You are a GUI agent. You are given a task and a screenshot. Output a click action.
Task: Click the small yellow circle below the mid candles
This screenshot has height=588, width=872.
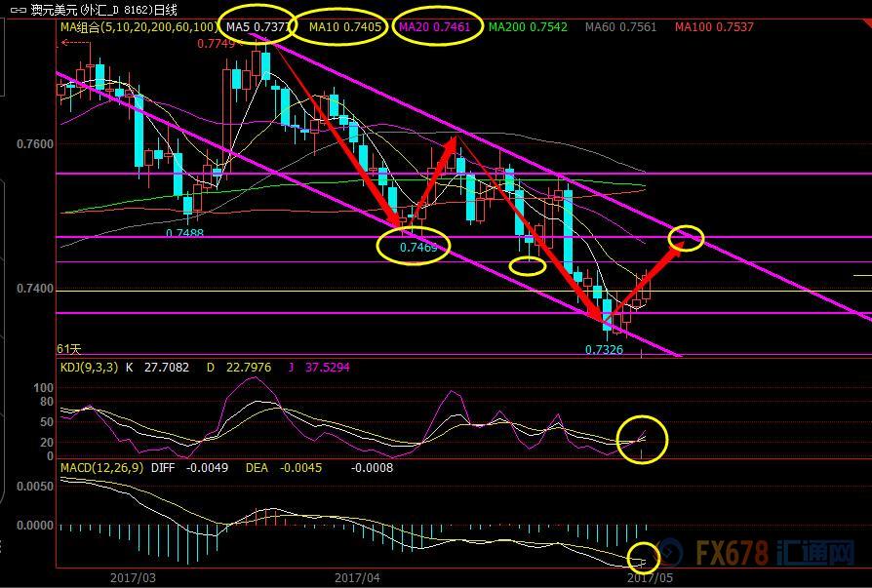(x=528, y=264)
